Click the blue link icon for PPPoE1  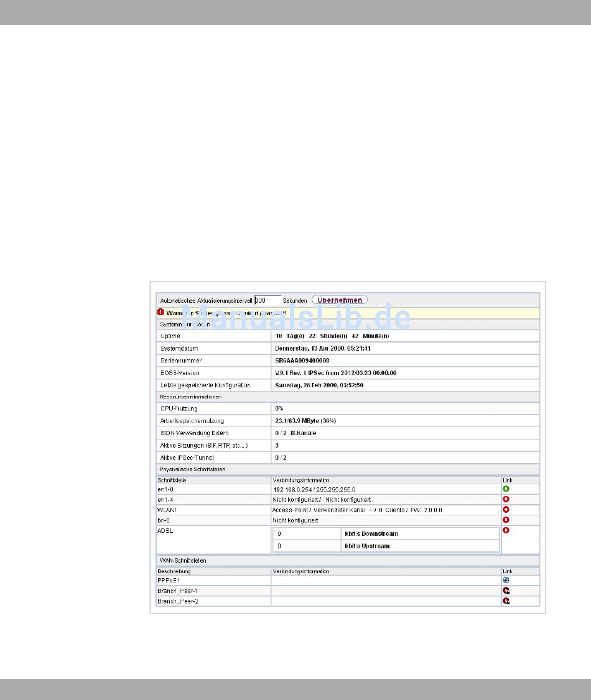coord(506,581)
